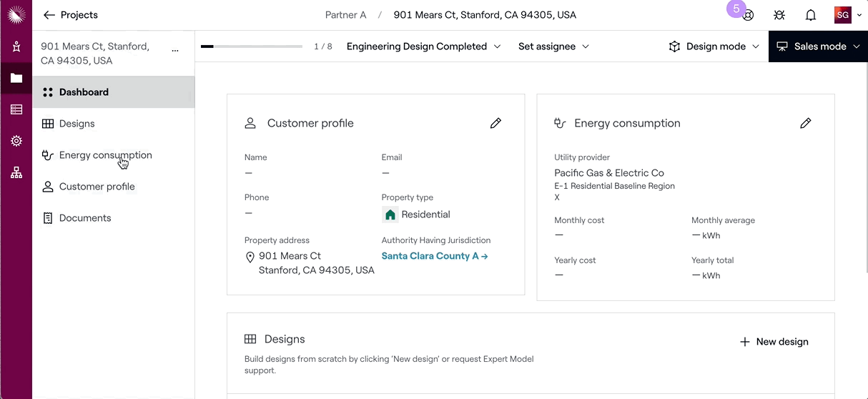Open the Set assignee dropdown

click(x=553, y=46)
